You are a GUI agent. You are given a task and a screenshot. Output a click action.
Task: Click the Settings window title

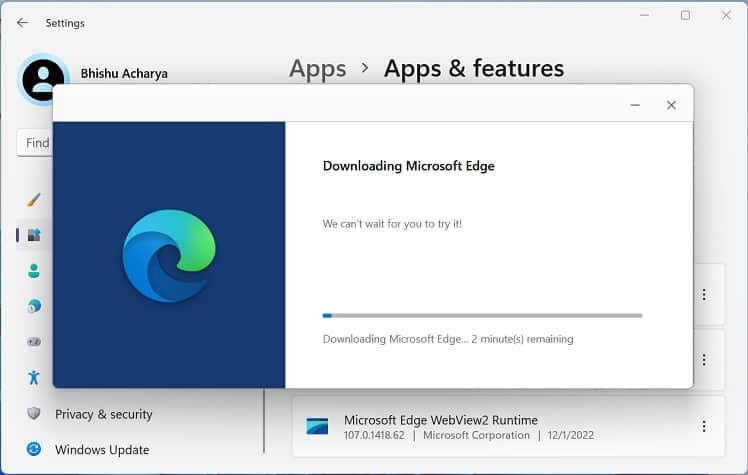pyautogui.click(x=65, y=23)
